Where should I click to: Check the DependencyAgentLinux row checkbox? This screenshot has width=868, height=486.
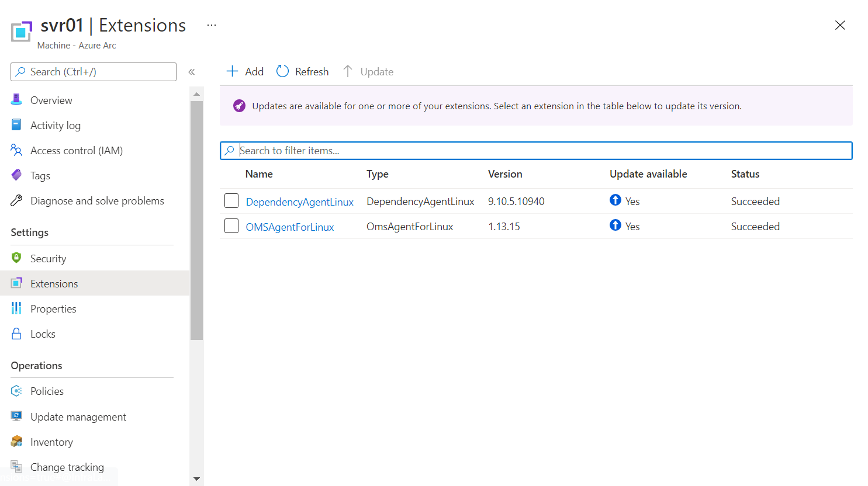tap(231, 201)
